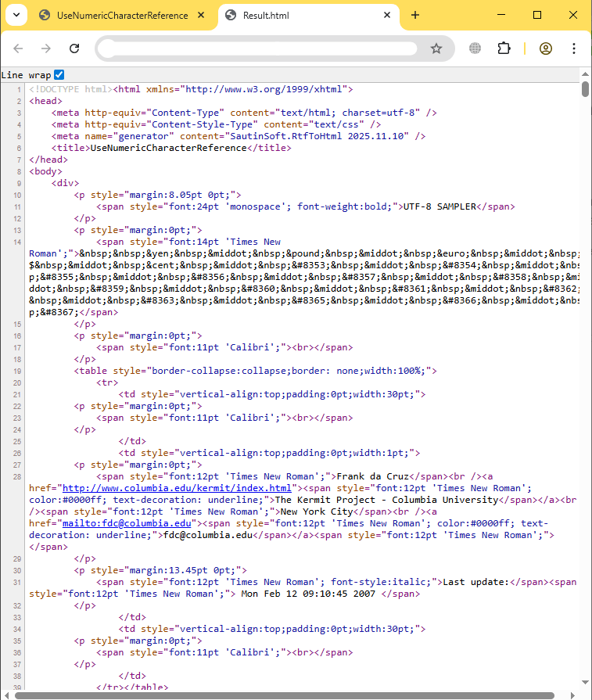Close the UseNumericCharacterReference tab

click(201, 15)
